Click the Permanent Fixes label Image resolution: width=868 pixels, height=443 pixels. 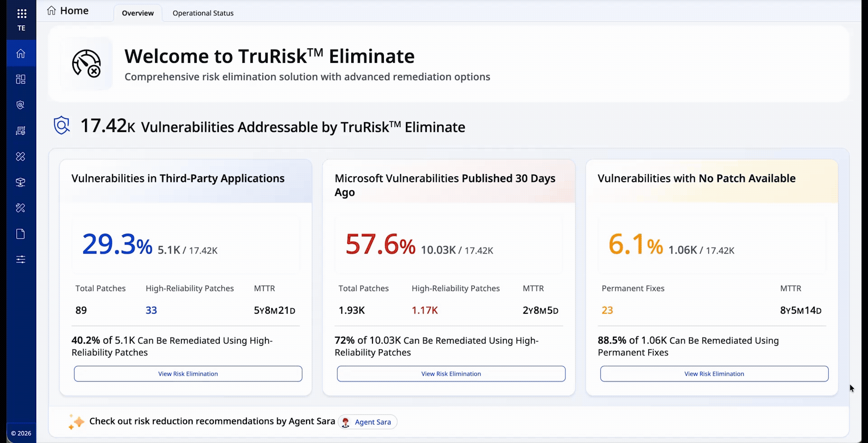[x=633, y=288]
